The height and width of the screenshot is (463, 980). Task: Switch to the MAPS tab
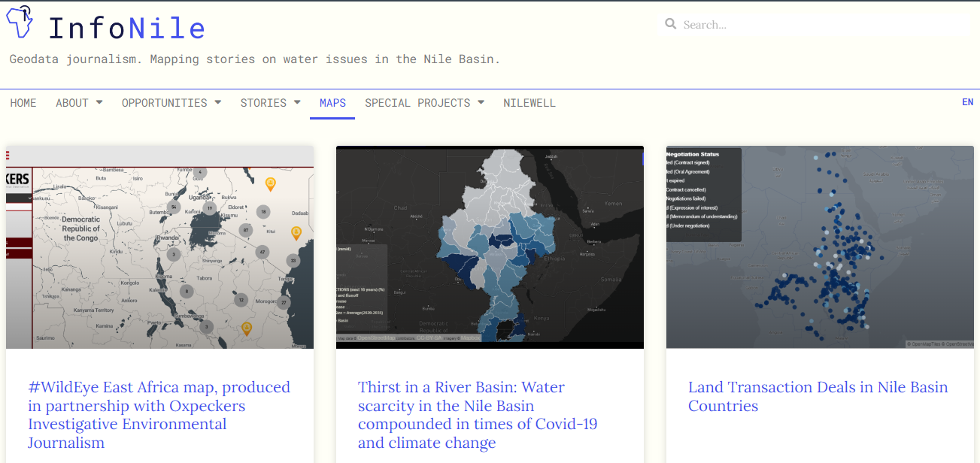(332, 103)
